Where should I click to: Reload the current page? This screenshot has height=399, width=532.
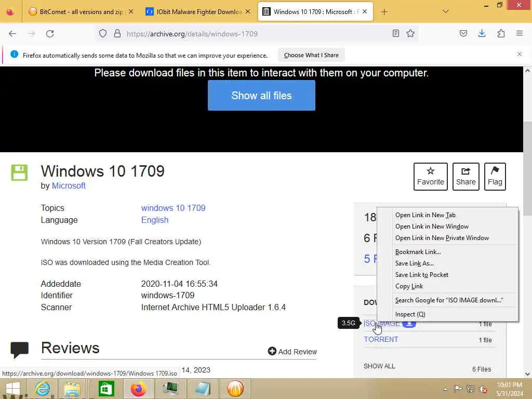point(50,34)
